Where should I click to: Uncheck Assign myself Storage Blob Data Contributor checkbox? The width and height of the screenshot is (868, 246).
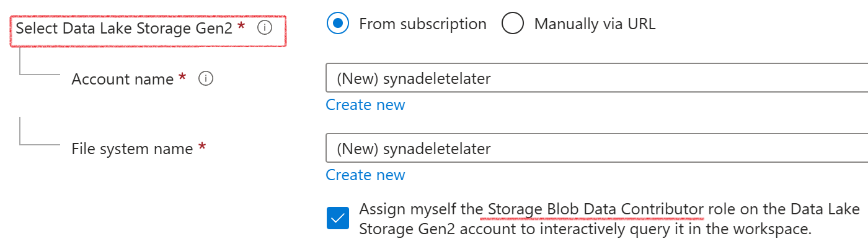tap(338, 219)
